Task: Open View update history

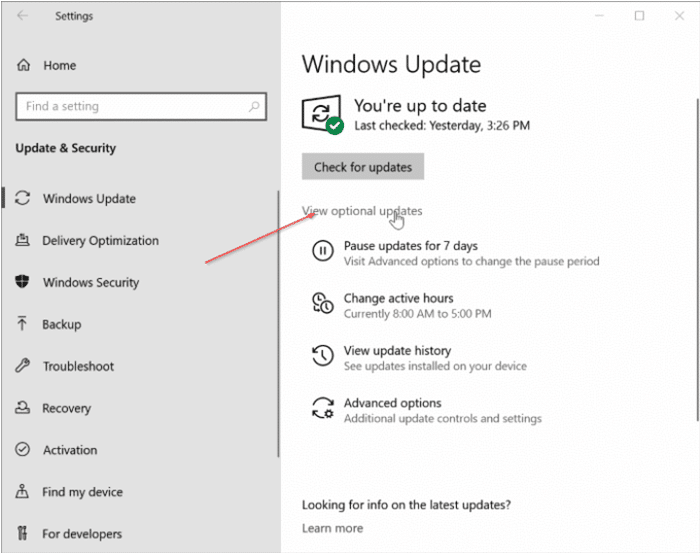Action: click(397, 351)
